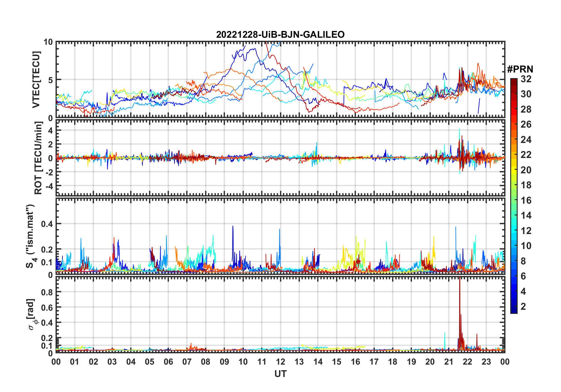Click the S4 ("ism.mat") axis label

click(30, 236)
